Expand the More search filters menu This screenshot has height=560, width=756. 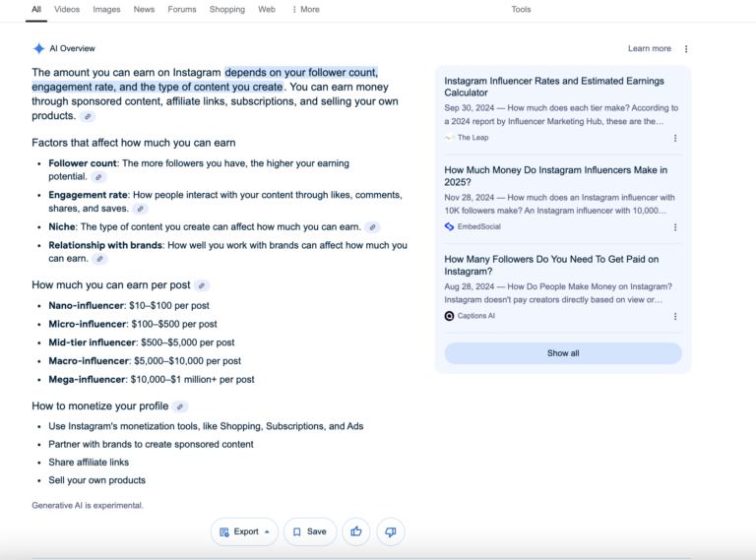(x=306, y=9)
